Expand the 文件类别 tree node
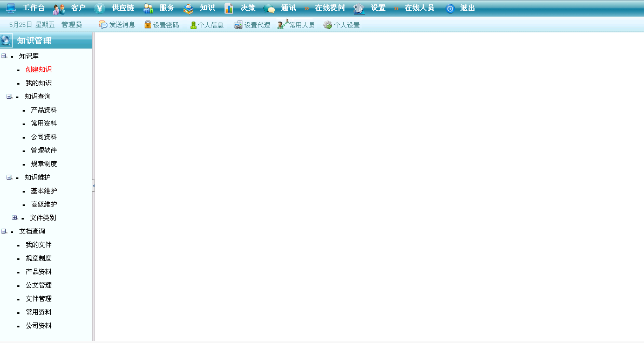Image resolution: width=644 pixels, height=343 pixels. point(15,218)
